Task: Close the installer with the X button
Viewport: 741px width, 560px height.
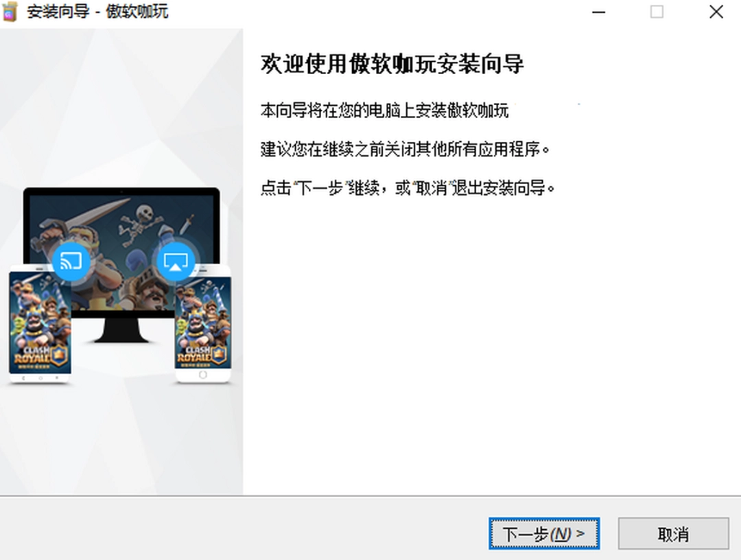Action: click(x=716, y=12)
